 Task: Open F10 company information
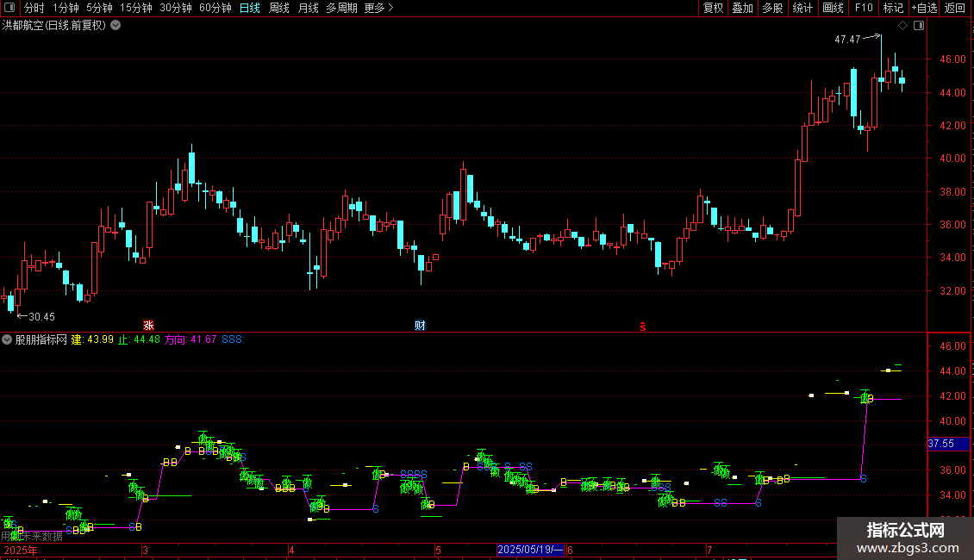pyautogui.click(x=864, y=8)
